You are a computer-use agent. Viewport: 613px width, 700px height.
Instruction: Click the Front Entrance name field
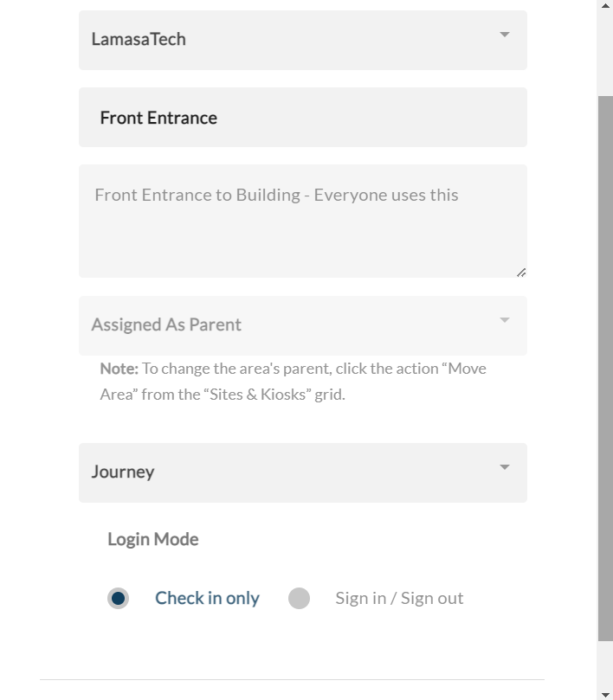point(302,118)
